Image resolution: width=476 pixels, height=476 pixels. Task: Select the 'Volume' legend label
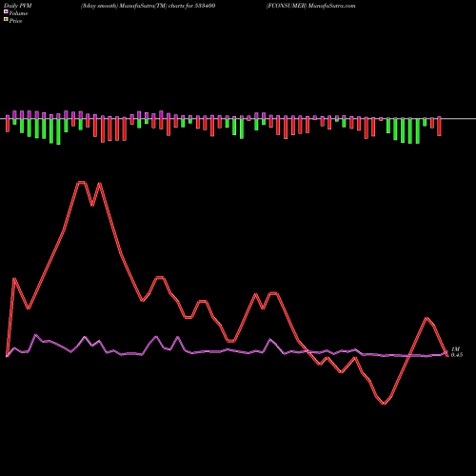pyautogui.click(x=18, y=13)
